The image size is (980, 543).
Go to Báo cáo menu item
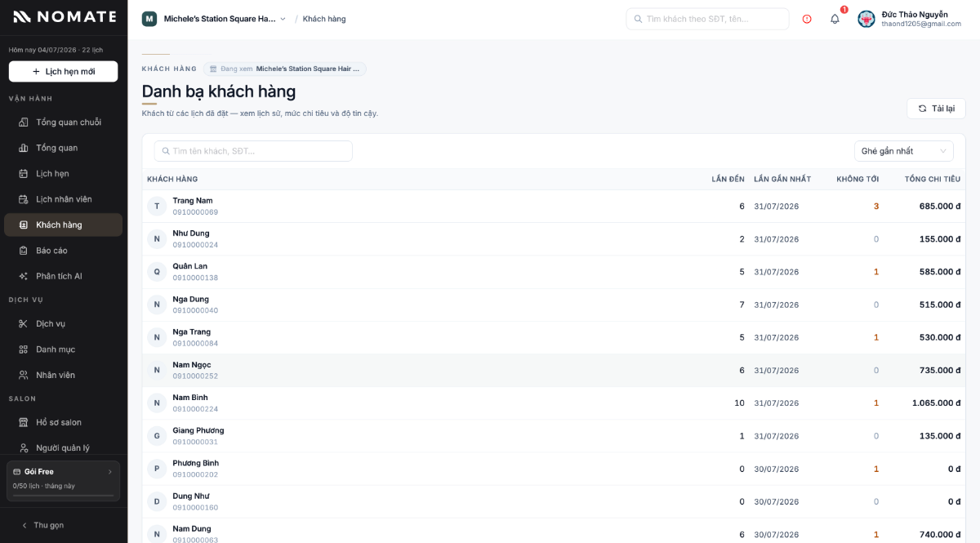(x=64, y=251)
